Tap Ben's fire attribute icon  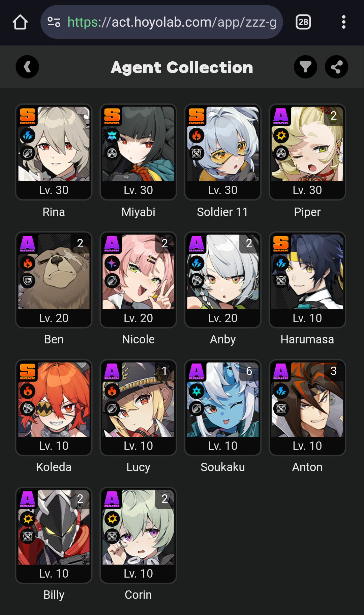(28, 264)
